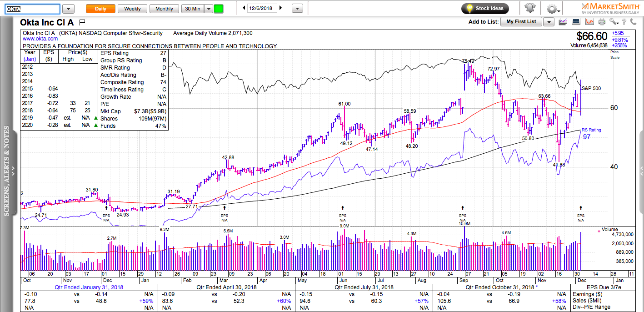The width and height of the screenshot is (644, 312).
Task: Switch to the Weekly chart
Action: pyautogui.click(x=132, y=9)
